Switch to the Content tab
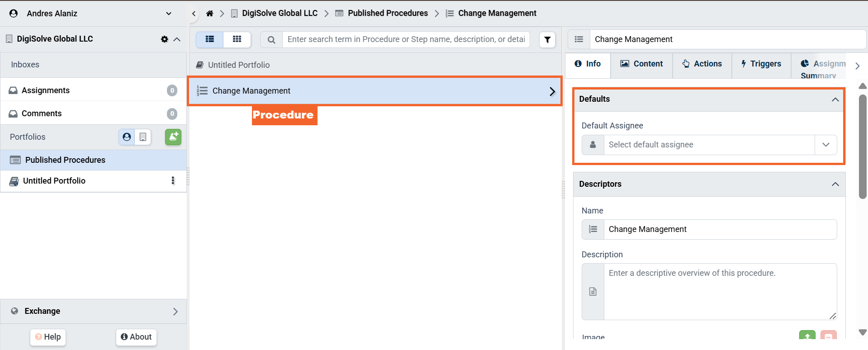Screen dimensions: 868x350 (641, 64)
